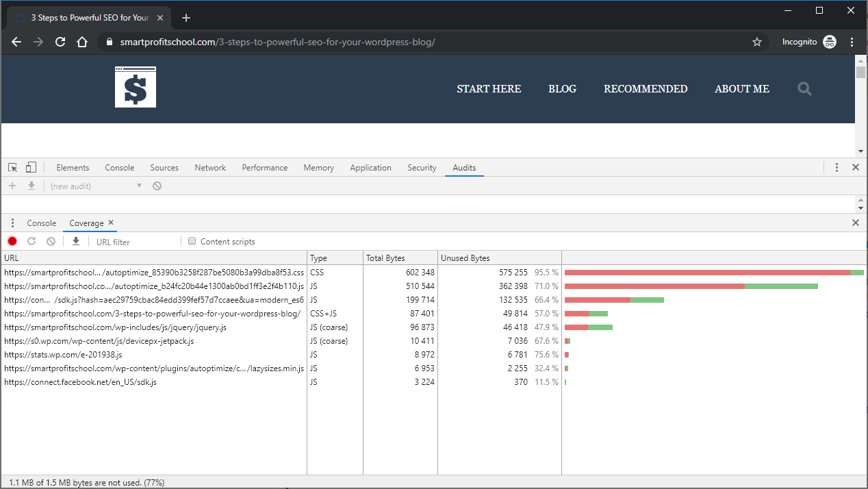This screenshot has height=489, width=868.
Task: Bookmark page with the star icon
Action: tap(757, 42)
